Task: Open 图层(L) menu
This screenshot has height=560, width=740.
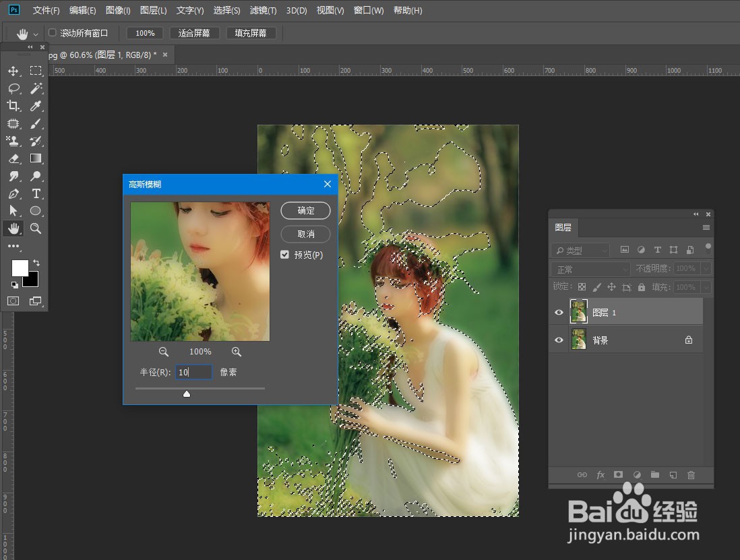Action: tap(154, 10)
